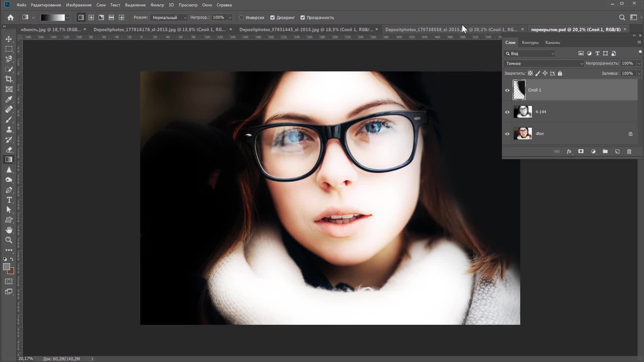Select the Rectangular Marquee tool
Screen dimensions: 644x362
9,49
